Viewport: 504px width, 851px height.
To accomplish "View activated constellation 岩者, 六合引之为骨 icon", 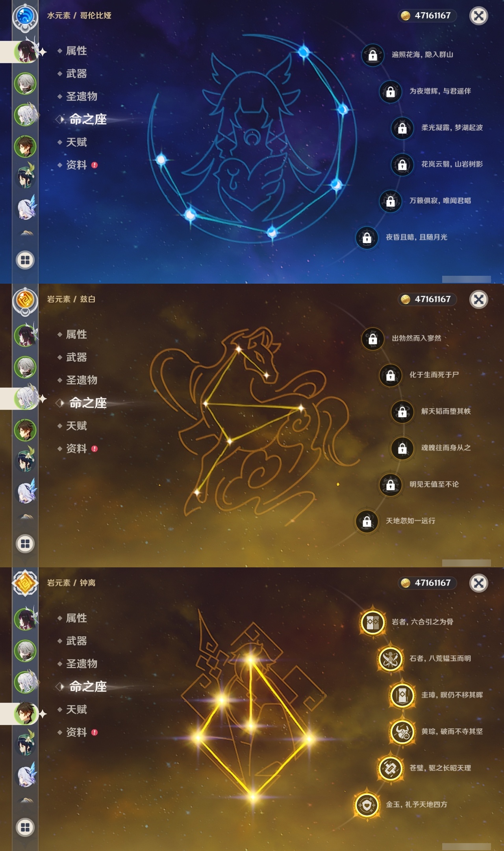I will pyautogui.click(x=372, y=622).
